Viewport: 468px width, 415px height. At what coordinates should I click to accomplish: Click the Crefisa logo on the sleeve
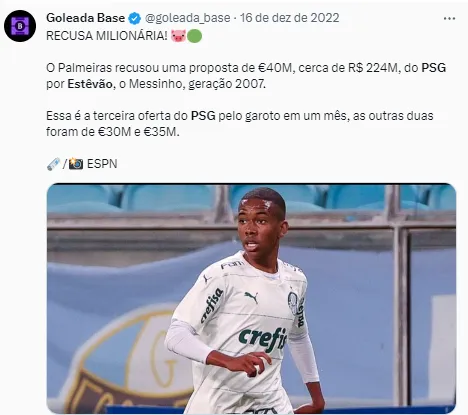(x=211, y=306)
